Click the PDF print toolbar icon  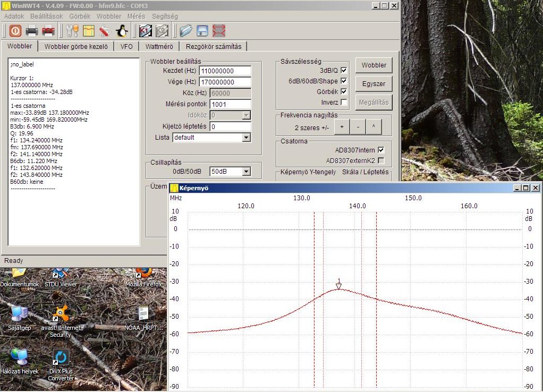[48, 31]
